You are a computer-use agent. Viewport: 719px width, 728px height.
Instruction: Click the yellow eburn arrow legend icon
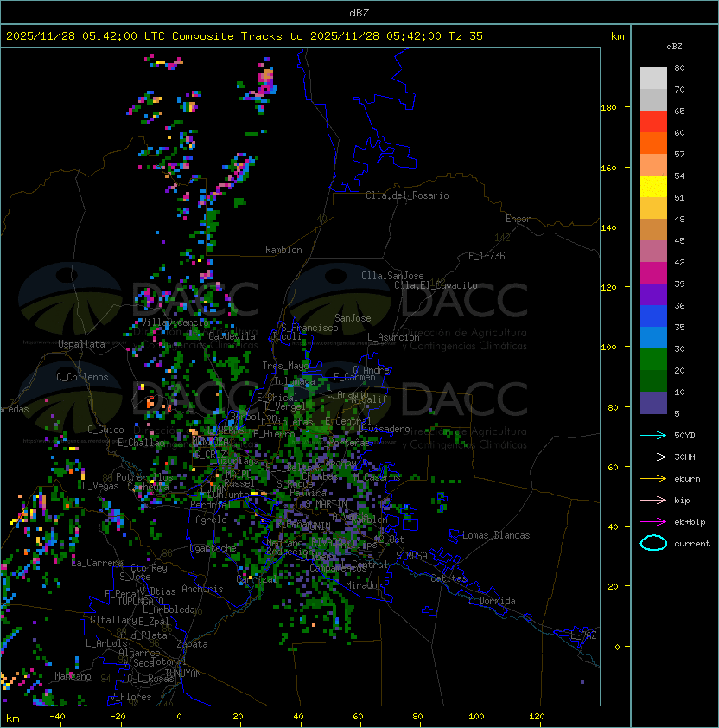tap(653, 478)
